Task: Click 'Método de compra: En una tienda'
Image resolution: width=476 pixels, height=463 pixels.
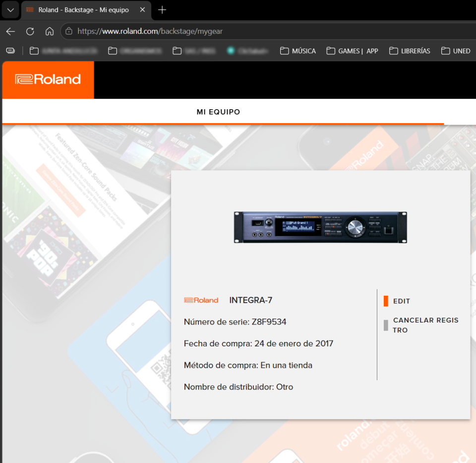Action: pos(248,365)
